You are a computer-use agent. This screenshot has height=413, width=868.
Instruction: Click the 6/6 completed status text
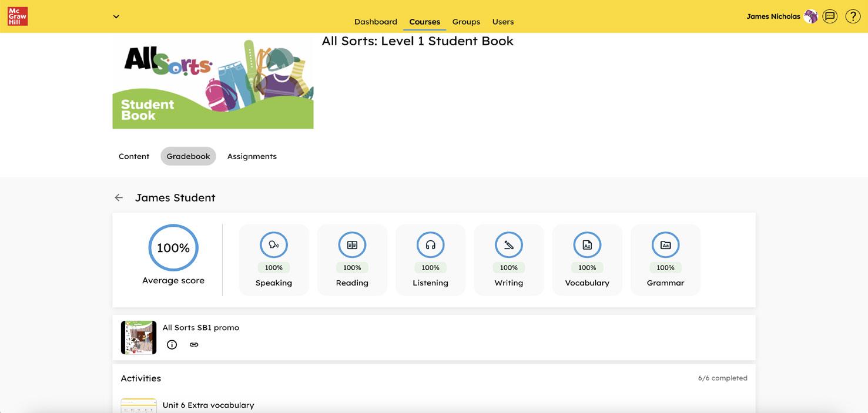(722, 378)
